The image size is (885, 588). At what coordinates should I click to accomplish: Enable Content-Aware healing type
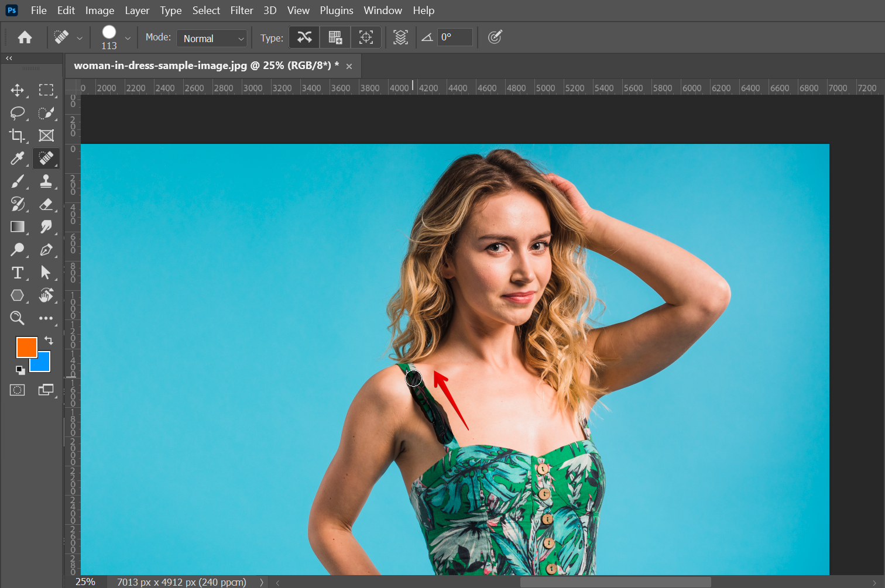coord(304,37)
